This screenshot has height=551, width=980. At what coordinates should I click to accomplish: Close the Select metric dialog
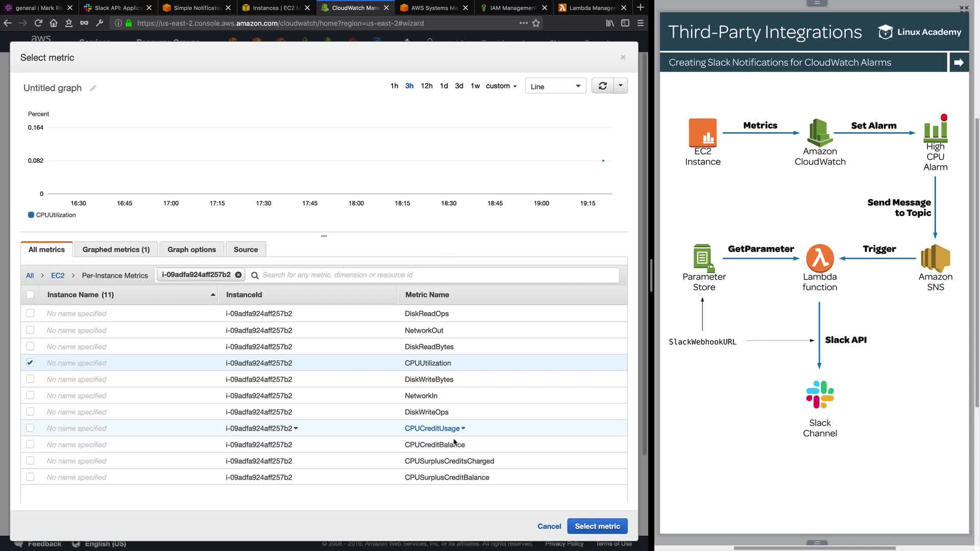click(623, 57)
